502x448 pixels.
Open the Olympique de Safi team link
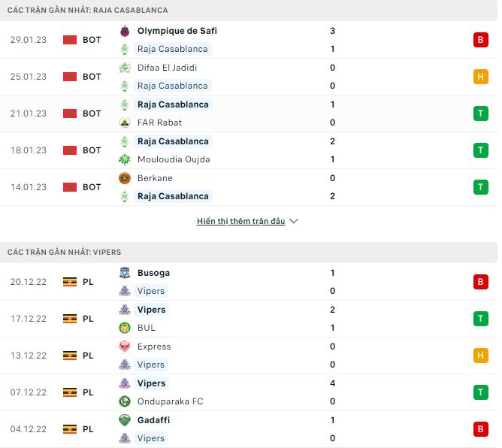(177, 31)
